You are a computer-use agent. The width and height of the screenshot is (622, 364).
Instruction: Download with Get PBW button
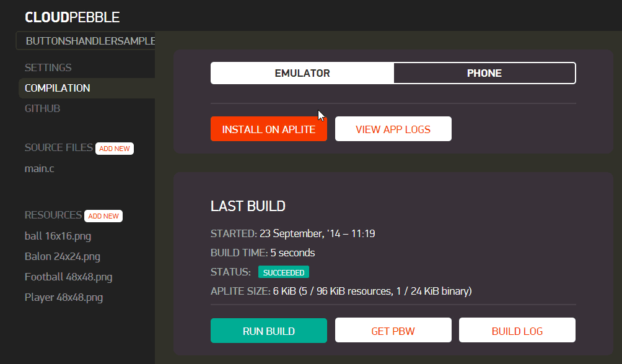pyautogui.click(x=393, y=331)
